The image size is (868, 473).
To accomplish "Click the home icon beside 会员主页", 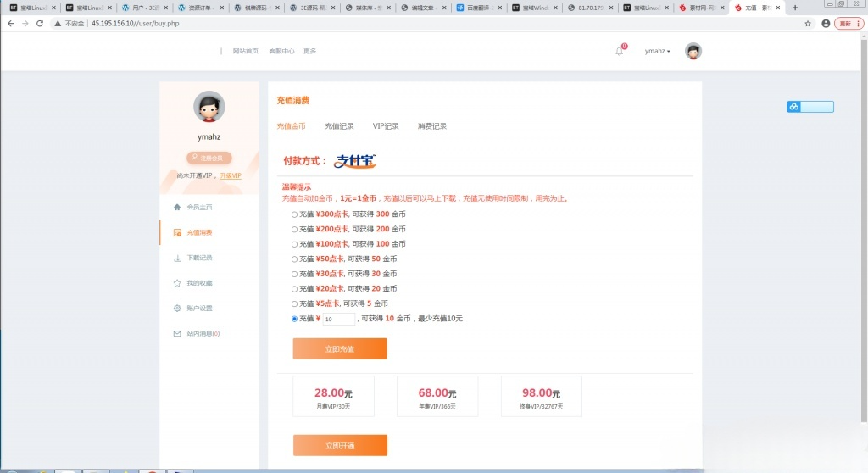I will pyautogui.click(x=177, y=207).
